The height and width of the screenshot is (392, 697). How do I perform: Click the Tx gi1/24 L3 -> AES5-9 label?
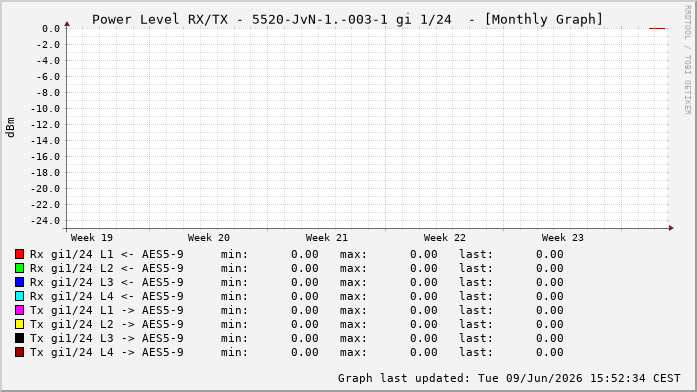click(x=107, y=338)
